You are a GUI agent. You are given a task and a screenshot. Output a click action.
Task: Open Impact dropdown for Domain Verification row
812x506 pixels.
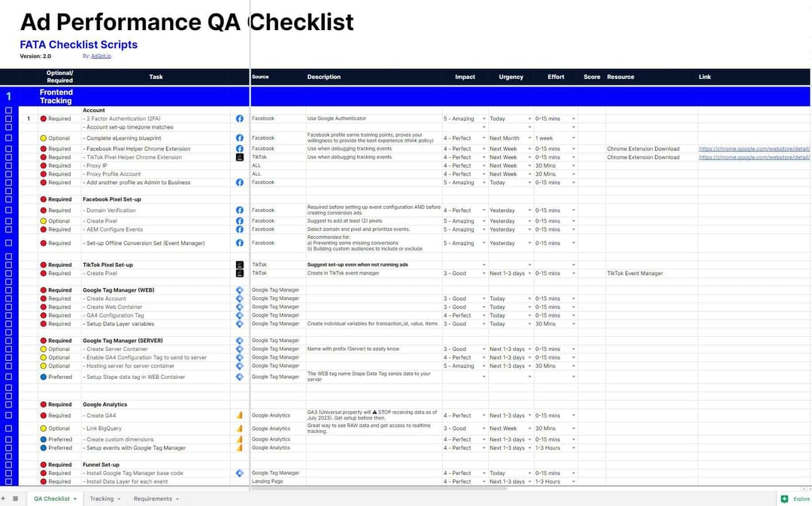tap(484, 211)
